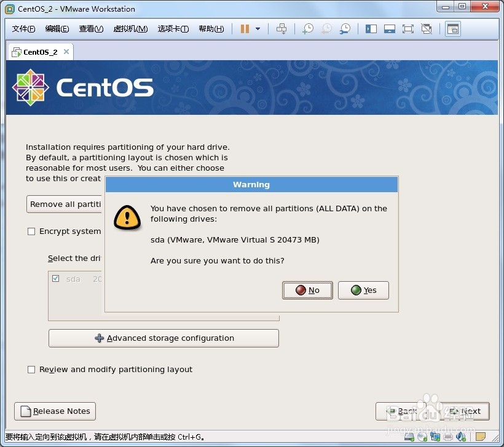Open the Release Notes
The height and width of the screenshot is (447, 504).
55,411
